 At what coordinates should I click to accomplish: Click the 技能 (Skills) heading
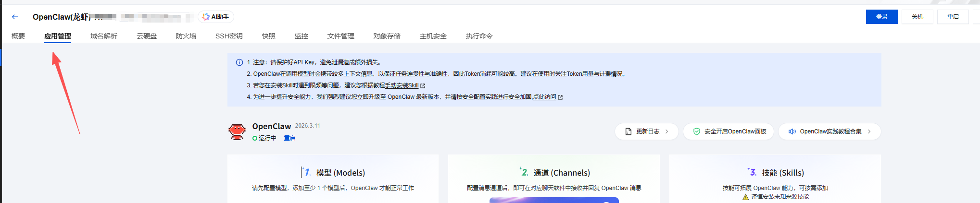783,173
